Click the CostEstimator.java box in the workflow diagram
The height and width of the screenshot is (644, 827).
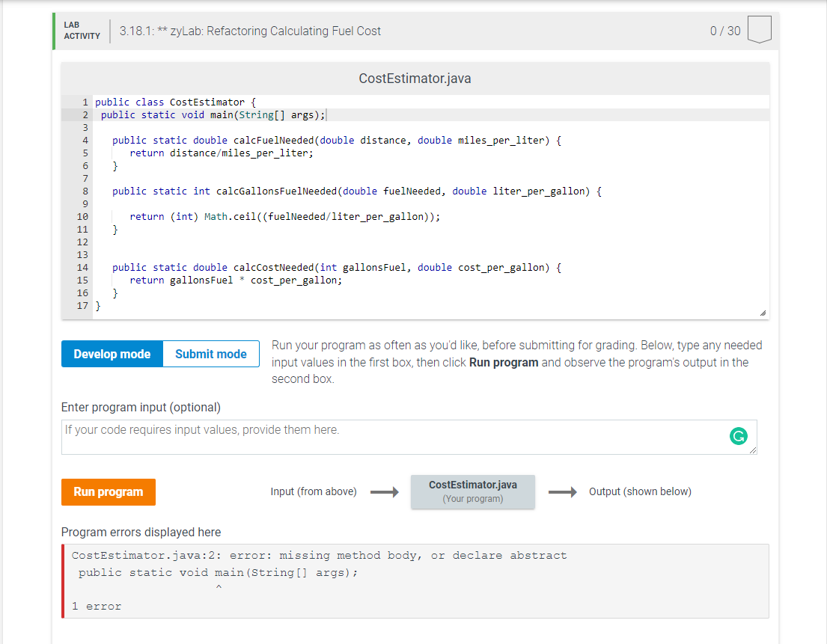pyautogui.click(x=473, y=491)
